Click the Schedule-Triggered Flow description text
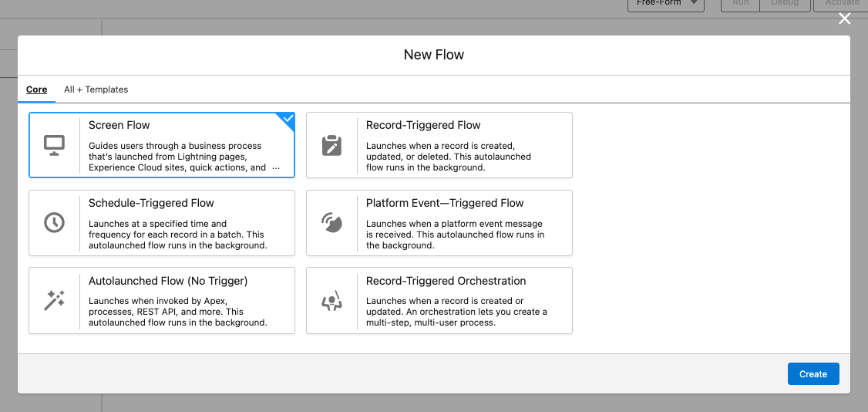This screenshot has height=412, width=868. tap(178, 235)
